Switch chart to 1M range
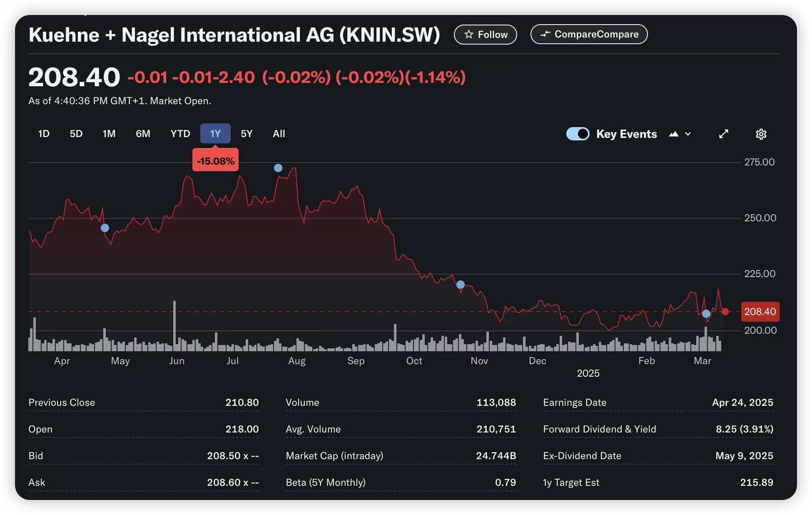 coord(109,134)
